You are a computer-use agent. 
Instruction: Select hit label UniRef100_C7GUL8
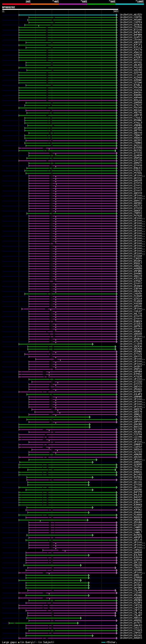(131, 118)
